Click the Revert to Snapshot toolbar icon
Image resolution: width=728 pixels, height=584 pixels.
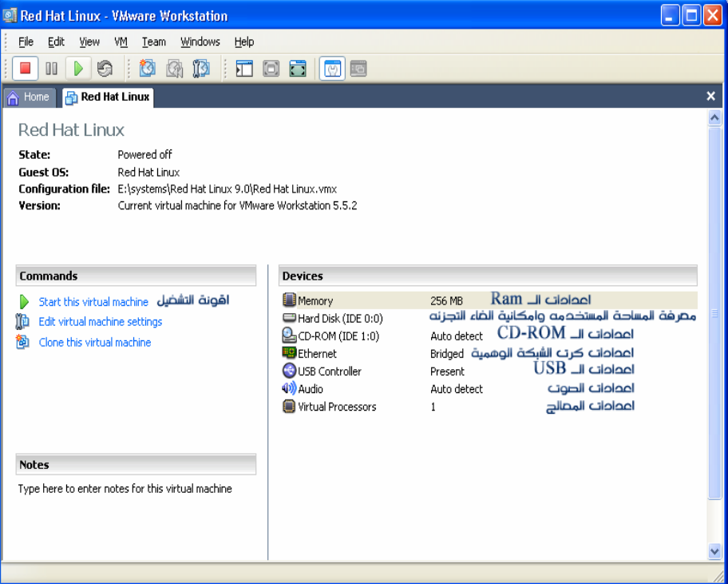[174, 69]
